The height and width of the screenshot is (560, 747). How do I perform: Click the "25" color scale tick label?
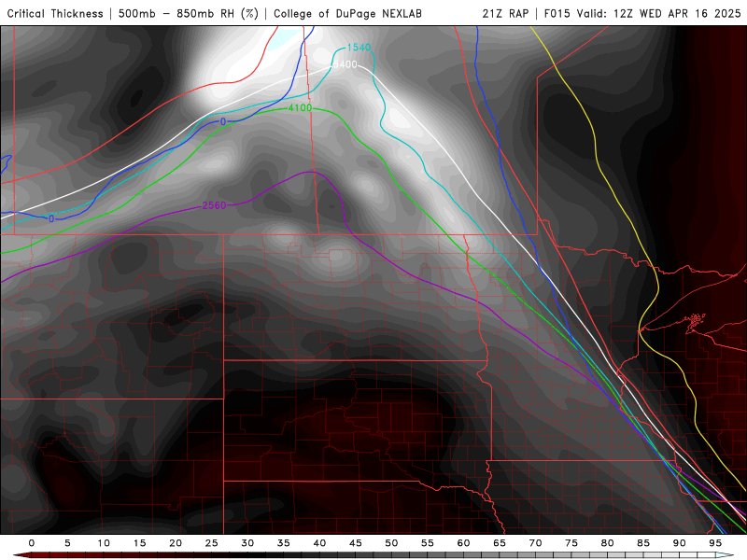coord(212,543)
